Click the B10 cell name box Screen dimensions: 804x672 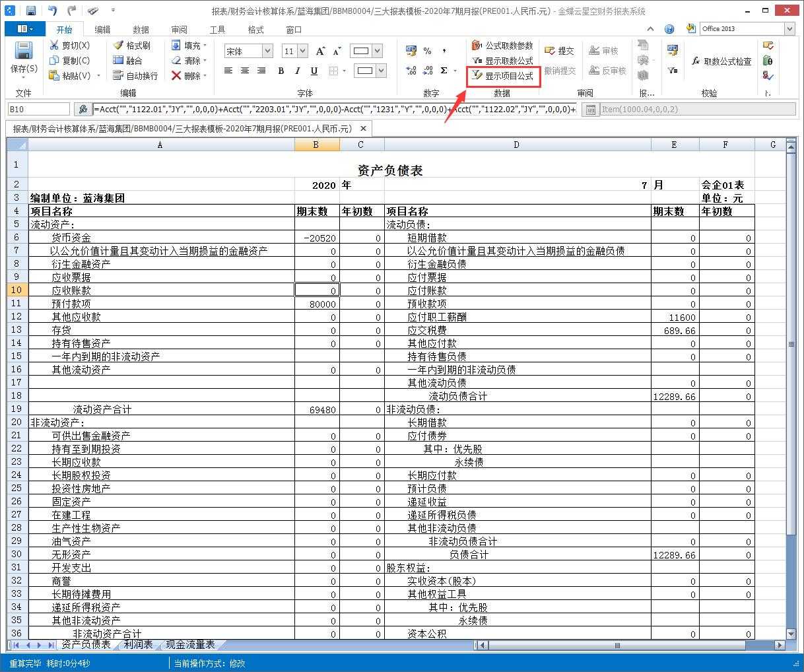(38, 110)
